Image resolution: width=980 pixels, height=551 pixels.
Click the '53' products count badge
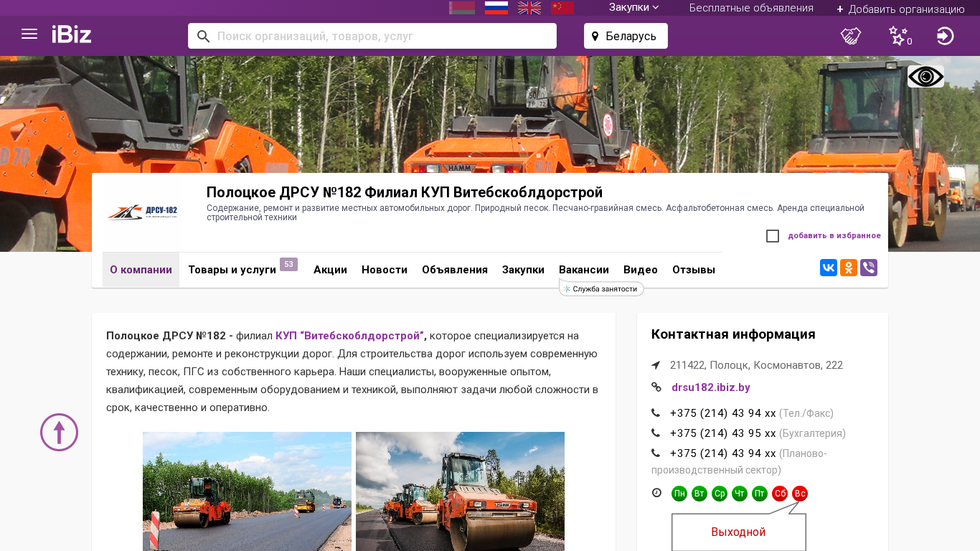pos(288,264)
